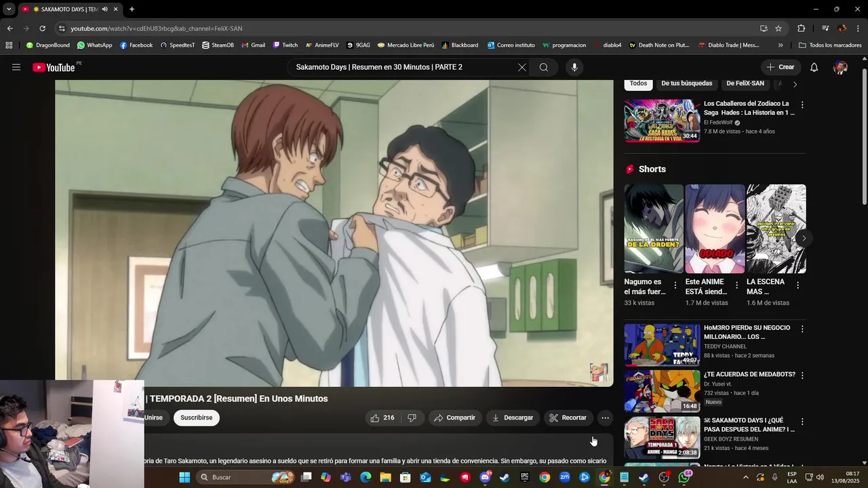Reload the page

click(42, 28)
